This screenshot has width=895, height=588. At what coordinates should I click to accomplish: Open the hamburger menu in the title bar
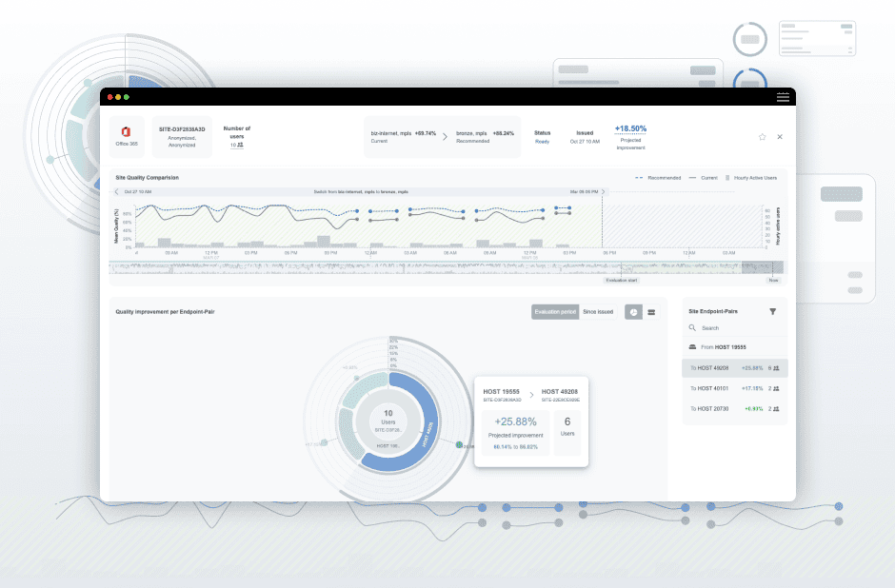click(783, 97)
